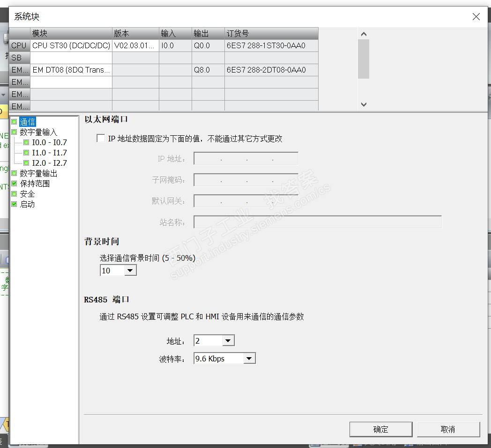Click the 版本 column header

135,33
